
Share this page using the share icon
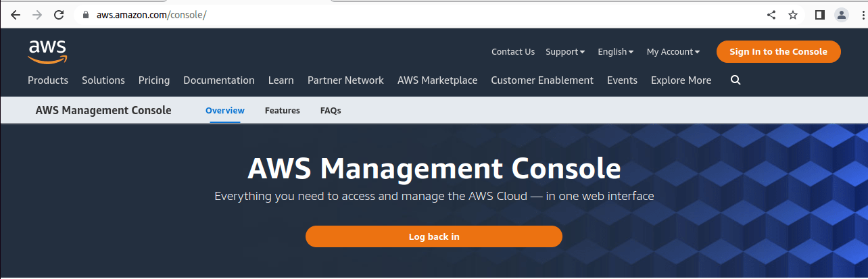coord(771,15)
